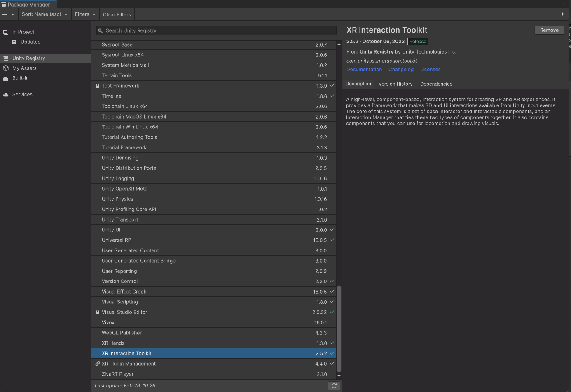Open the Changelog link
The image size is (571, 392).
[x=400, y=69]
